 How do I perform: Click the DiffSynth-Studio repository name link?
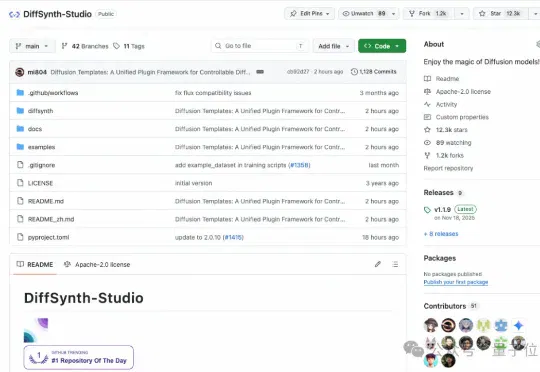tap(57, 14)
